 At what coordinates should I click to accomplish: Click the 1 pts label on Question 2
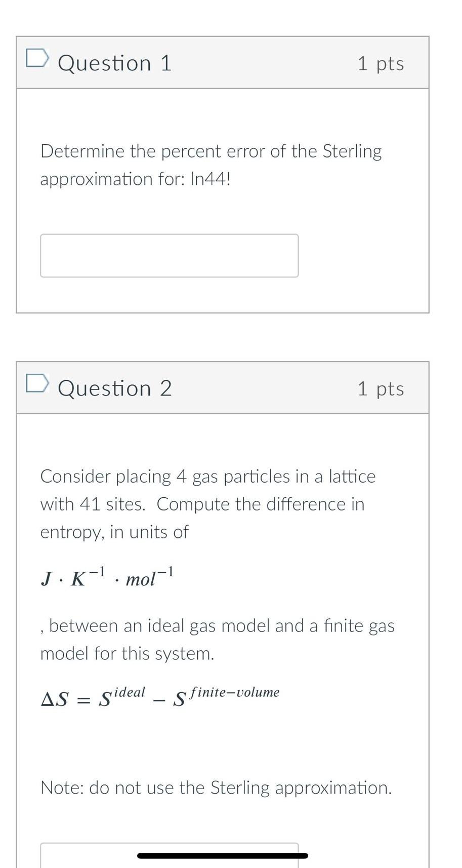[x=381, y=388]
